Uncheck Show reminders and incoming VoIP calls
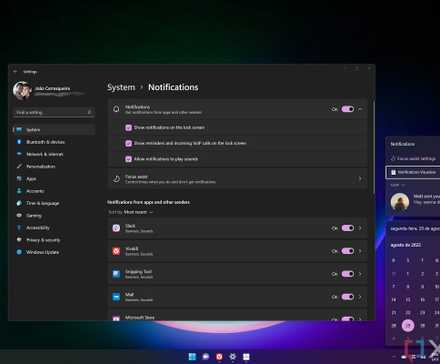The width and height of the screenshot is (440, 364). [128, 143]
